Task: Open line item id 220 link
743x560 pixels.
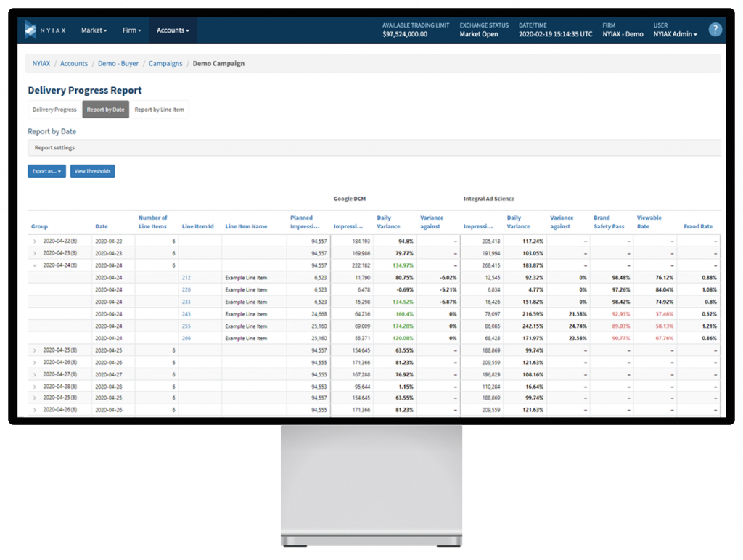Action: coord(186,290)
